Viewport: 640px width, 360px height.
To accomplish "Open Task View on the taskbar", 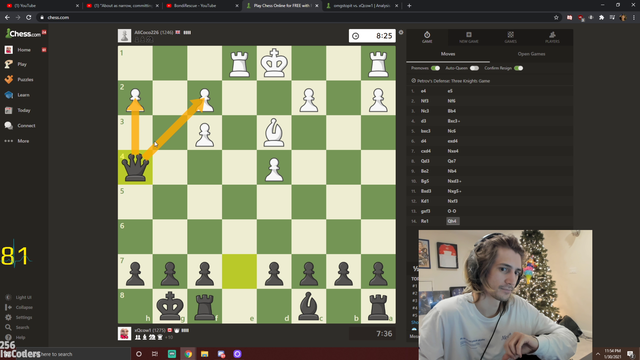I will (155, 354).
